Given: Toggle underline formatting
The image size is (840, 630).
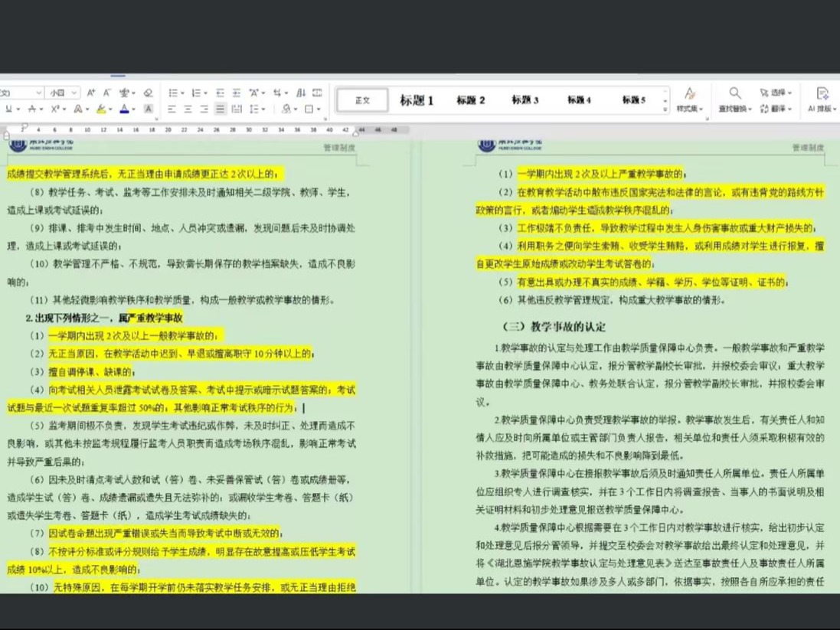Looking at the screenshot, I should click(x=9, y=109).
